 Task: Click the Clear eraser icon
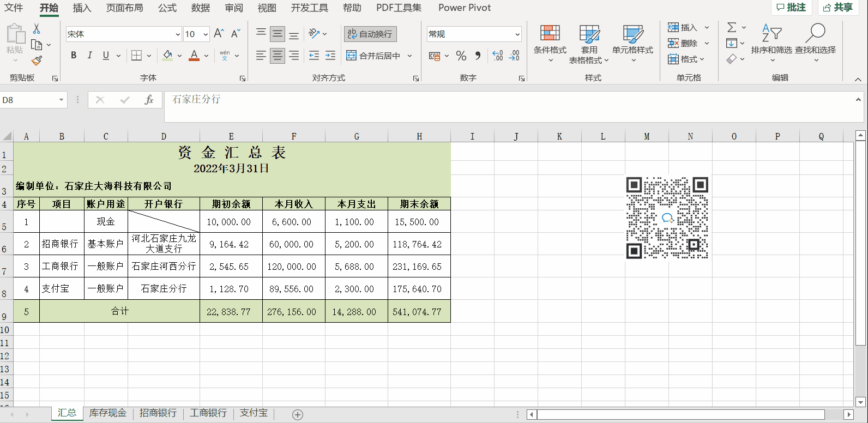(732, 59)
